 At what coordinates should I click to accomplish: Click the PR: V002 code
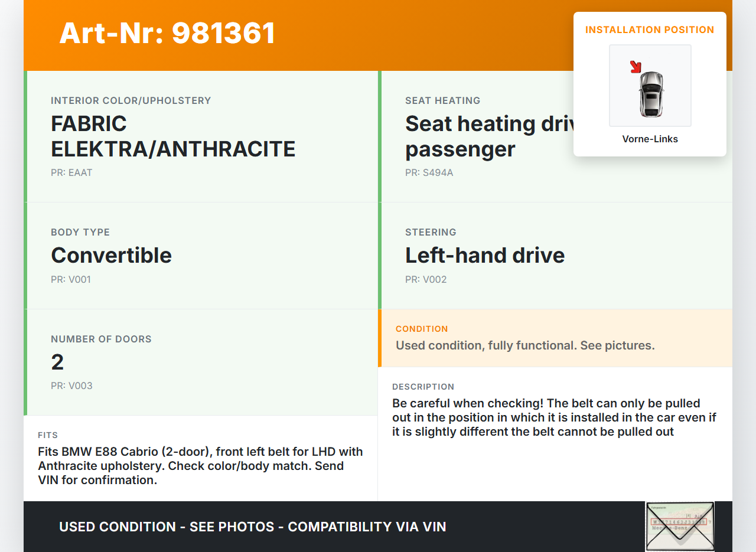coord(426,280)
